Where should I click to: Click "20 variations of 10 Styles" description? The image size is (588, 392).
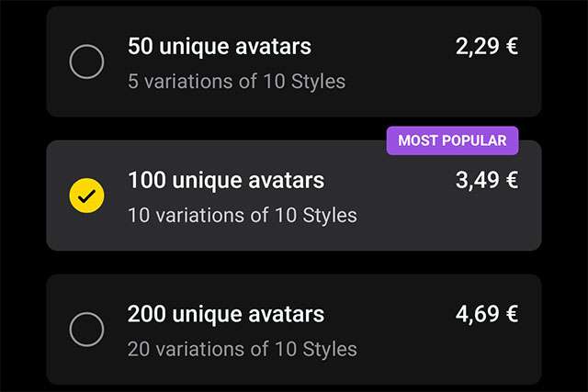tap(242, 349)
